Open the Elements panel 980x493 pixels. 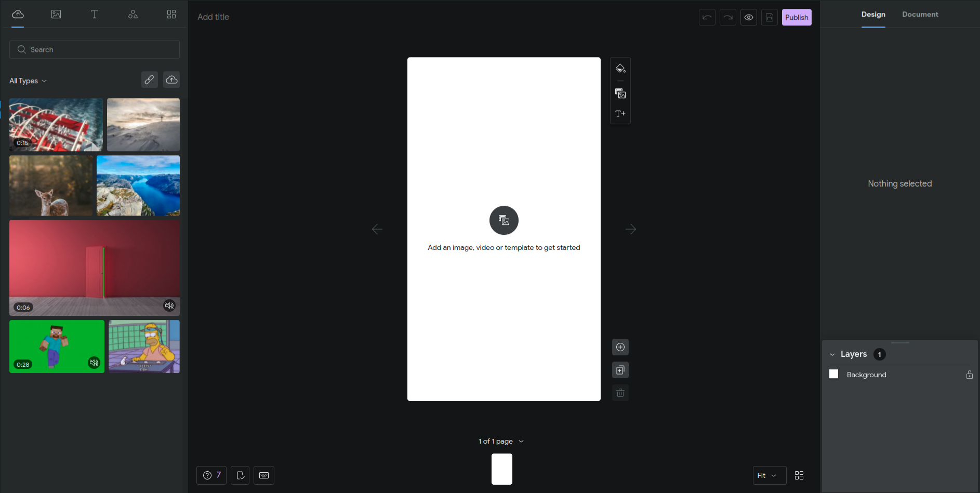pyautogui.click(x=133, y=14)
